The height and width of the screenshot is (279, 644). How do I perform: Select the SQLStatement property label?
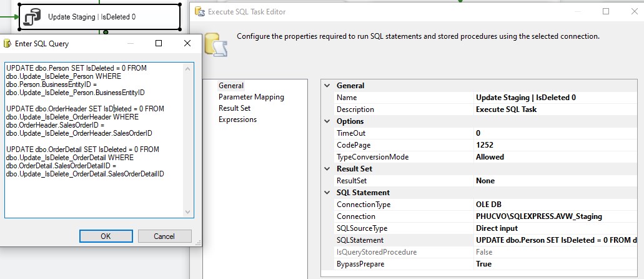(x=360, y=240)
